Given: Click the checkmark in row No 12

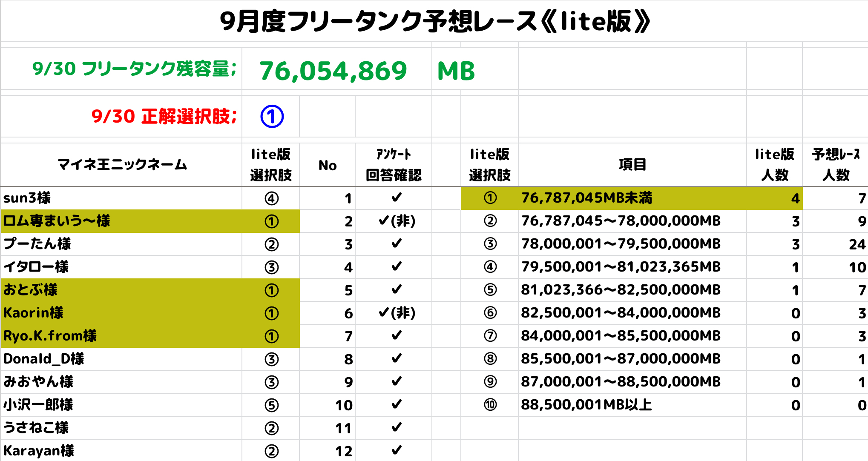Looking at the screenshot, I should [x=396, y=450].
